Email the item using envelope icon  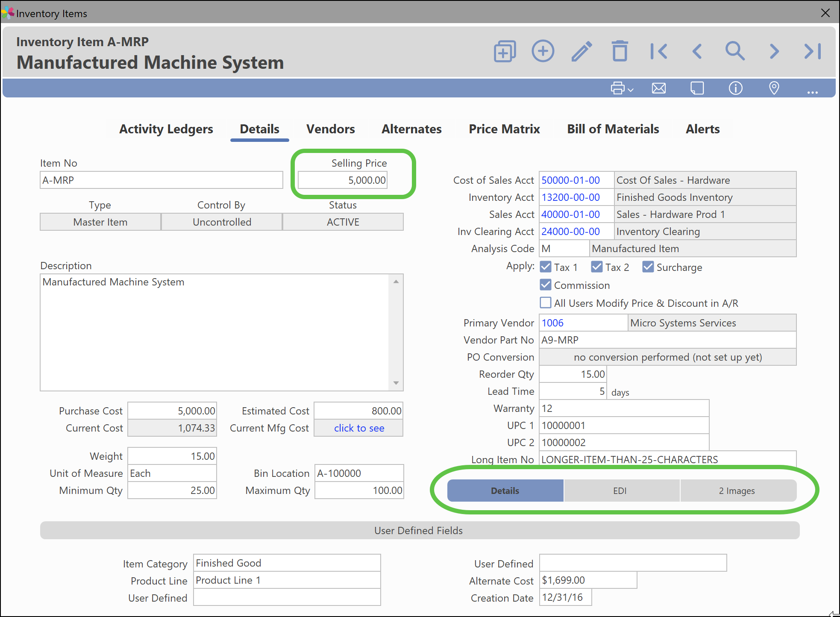(658, 88)
